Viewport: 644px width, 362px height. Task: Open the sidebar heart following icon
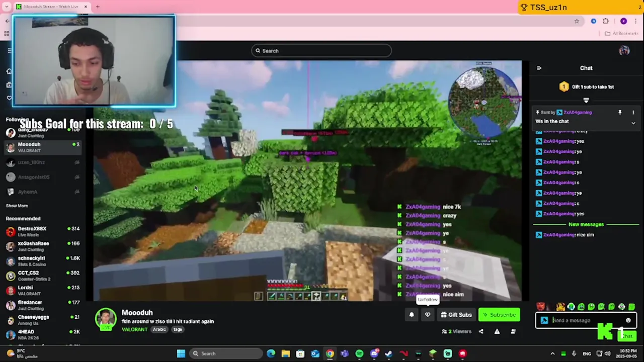(x=9, y=98)
